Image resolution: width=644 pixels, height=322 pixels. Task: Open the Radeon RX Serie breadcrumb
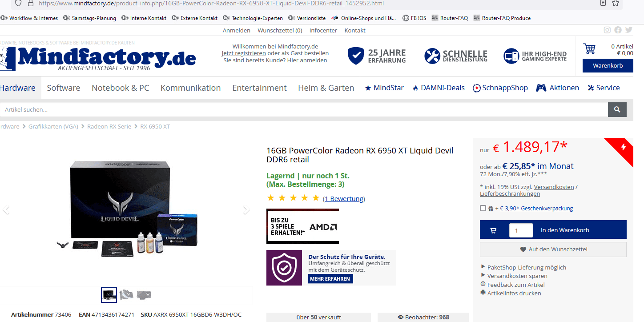tap(109, 126)
